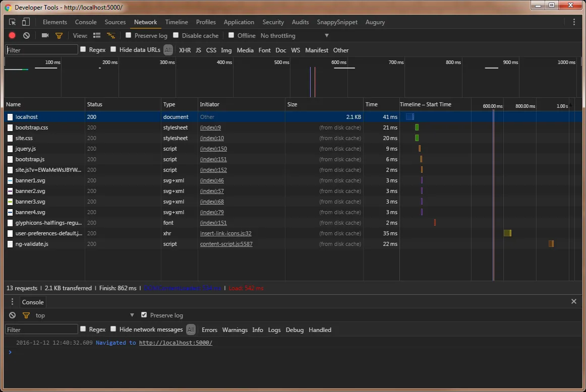The width and height of the screenshot is (586, 392).
Task: Close the Console drawer with the X
Action: point(573,301)
